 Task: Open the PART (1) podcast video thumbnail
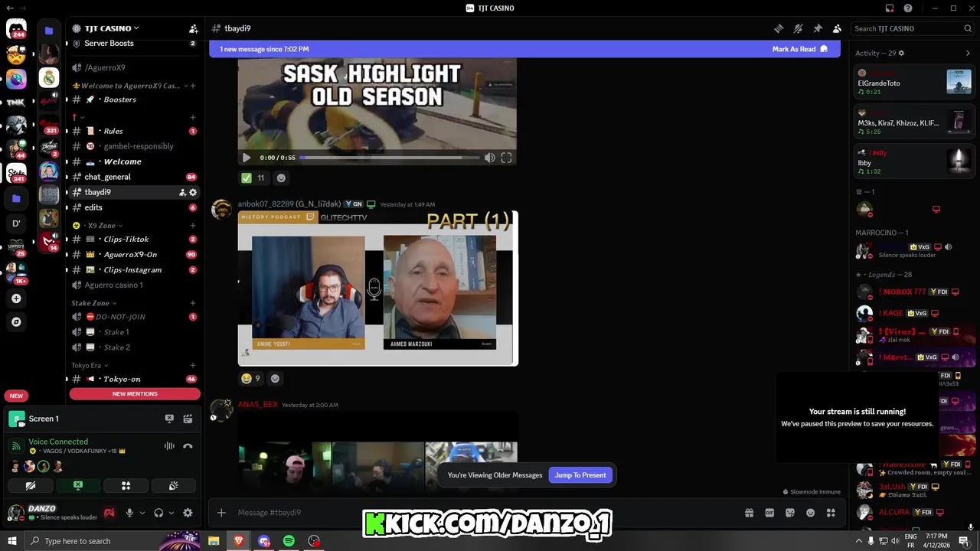tap(377, 289)
